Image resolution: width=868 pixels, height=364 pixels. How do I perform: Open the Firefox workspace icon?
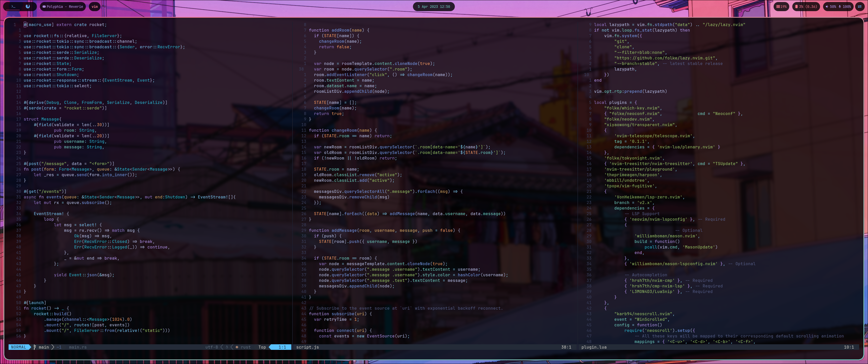click(x=28, y=6)
